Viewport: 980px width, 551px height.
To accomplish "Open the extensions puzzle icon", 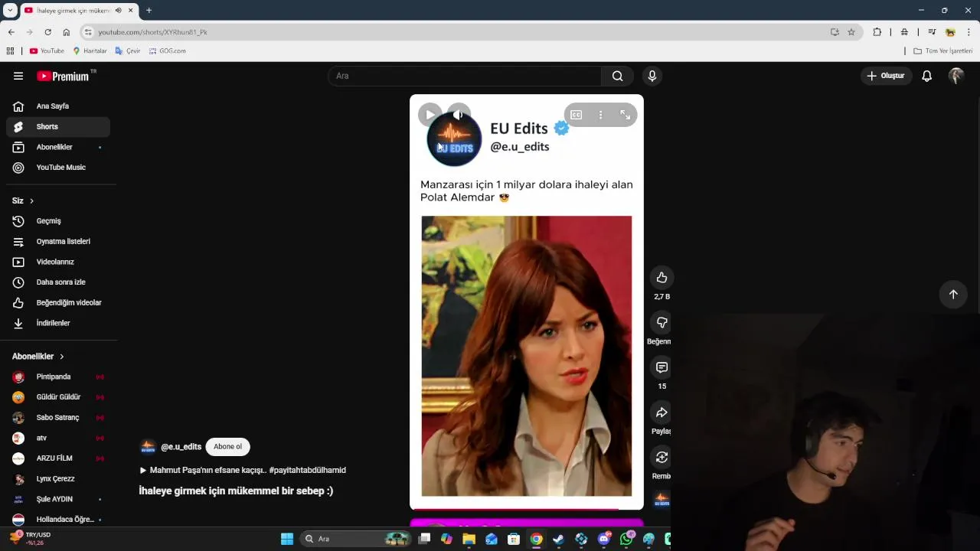I will (877, 32).
